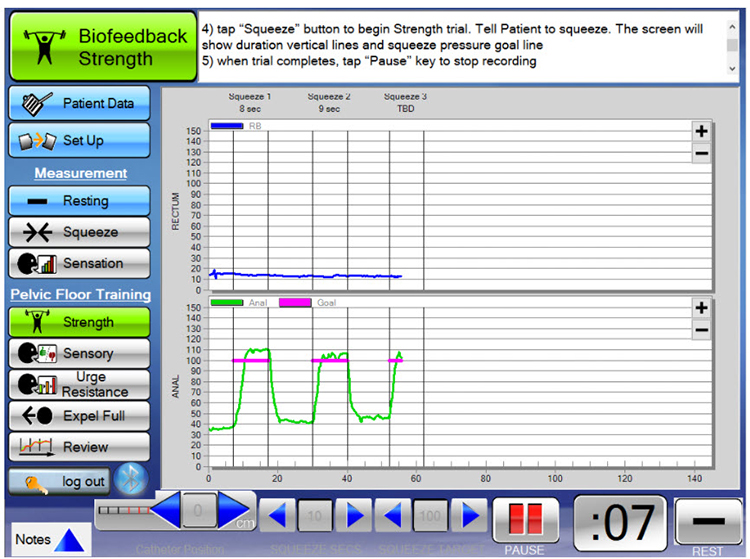Zoom out the rectum chart with minus
Viewport: 750px width, 559px height.
pos(701,153)
